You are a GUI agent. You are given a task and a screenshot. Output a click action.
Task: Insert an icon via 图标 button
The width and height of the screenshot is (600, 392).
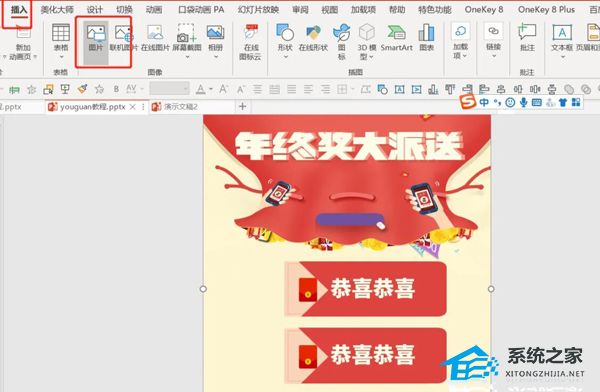pos(342,41)
